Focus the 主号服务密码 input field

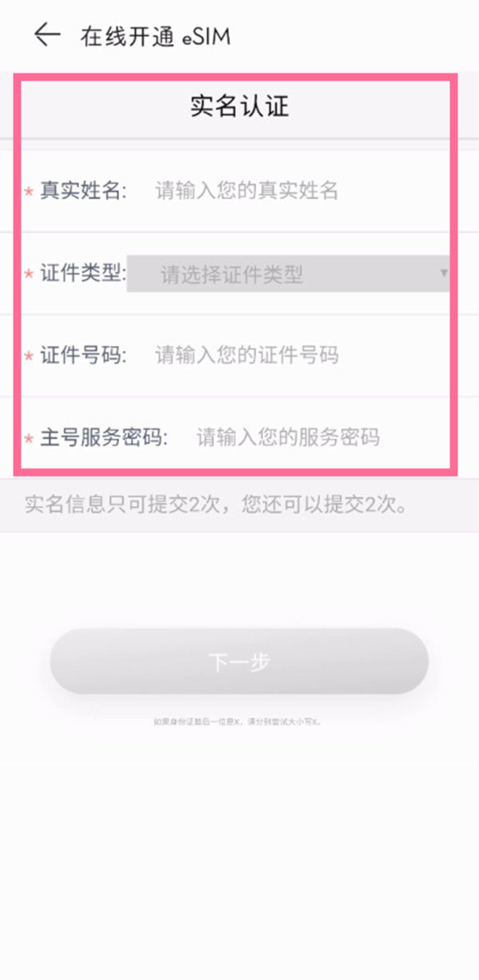pyautogui.click(x=323, y=437)
